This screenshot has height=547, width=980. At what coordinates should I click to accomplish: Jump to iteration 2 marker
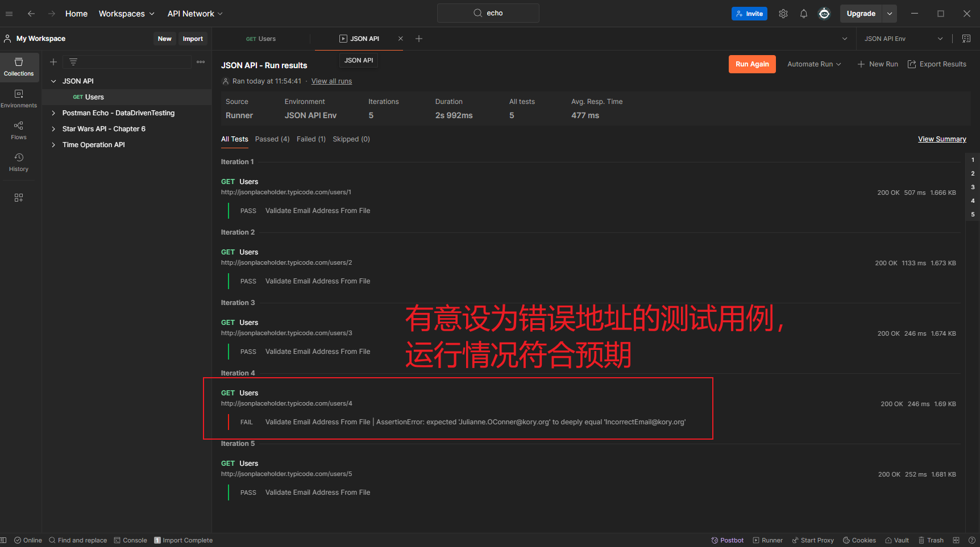click(x=973, y=173)
